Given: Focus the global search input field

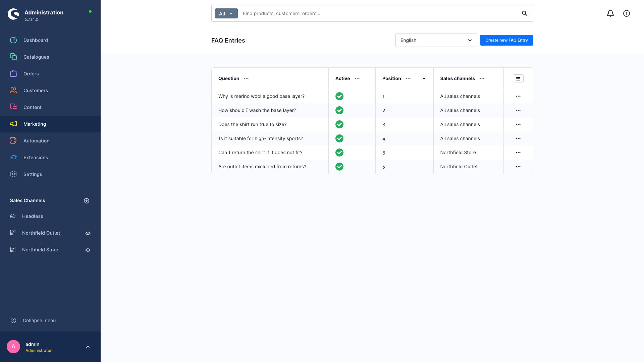Looking at the screenshot, I should (x=379, y=13).
